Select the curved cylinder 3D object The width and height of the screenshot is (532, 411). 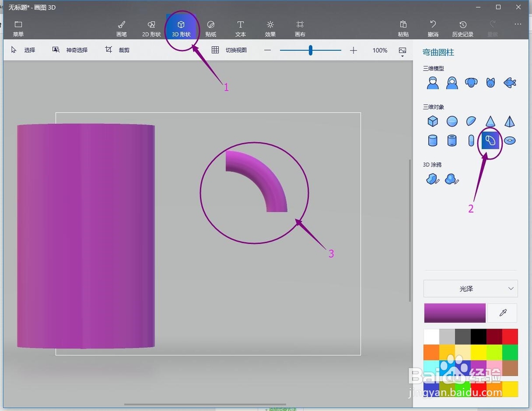[491, 140]
